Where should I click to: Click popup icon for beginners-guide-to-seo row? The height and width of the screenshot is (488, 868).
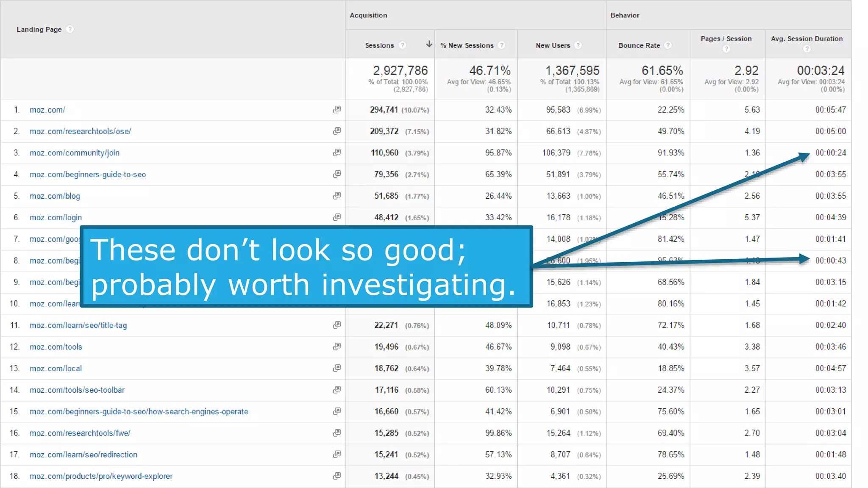[x=337, y=174]
